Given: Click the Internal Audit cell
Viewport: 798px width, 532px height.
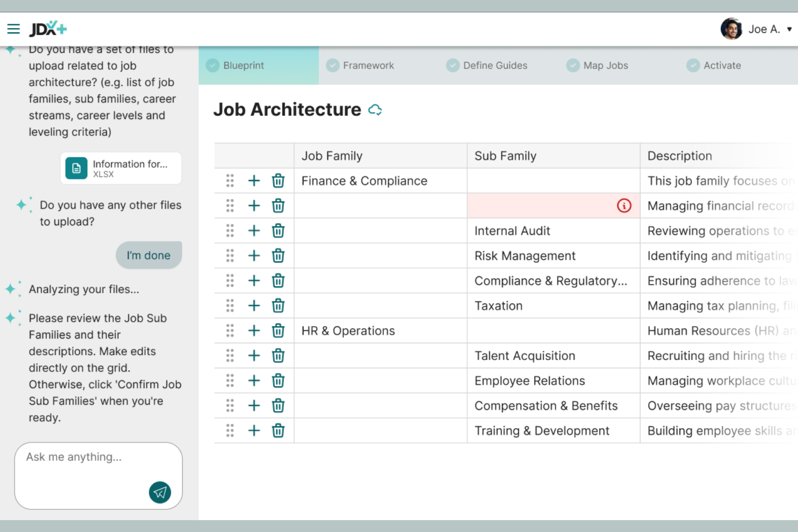Looking at the screenshot, I should click(554, 231).
